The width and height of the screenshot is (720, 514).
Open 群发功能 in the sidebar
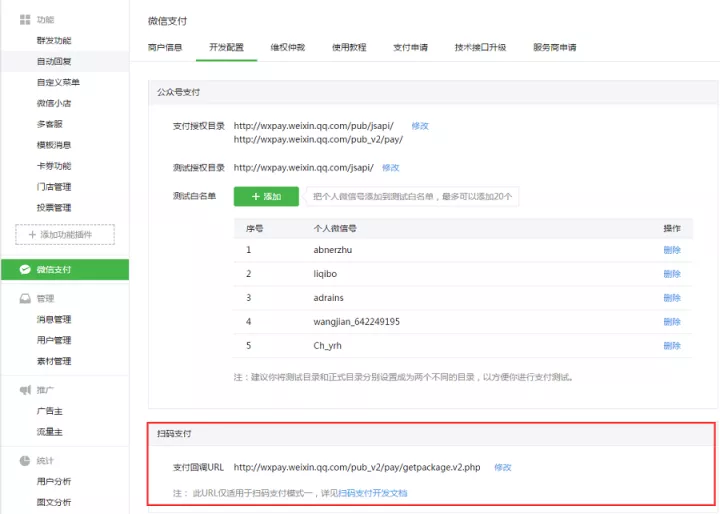click(54, 40)
